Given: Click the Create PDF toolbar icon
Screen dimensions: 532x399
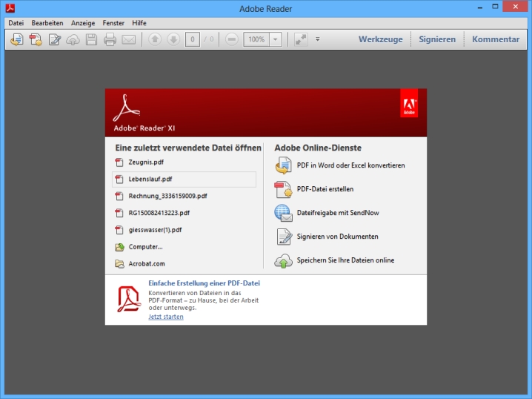Looking at the screenshot, I should pyautogui.click(x=36, y=39).
